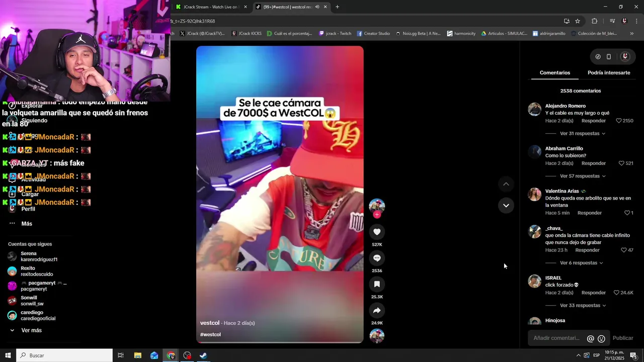
Task: Open westcol's username on the video
Action: [x=210, y=323]
